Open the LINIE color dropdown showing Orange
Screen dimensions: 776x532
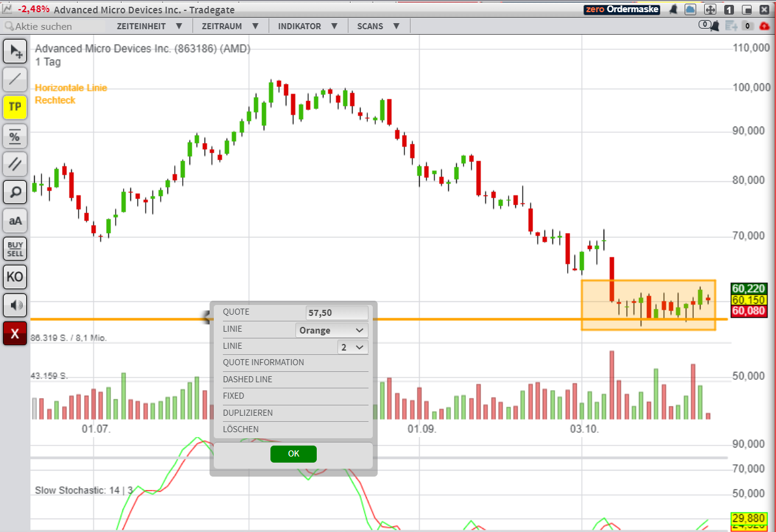pyautogui.click(x=331, y=330)
